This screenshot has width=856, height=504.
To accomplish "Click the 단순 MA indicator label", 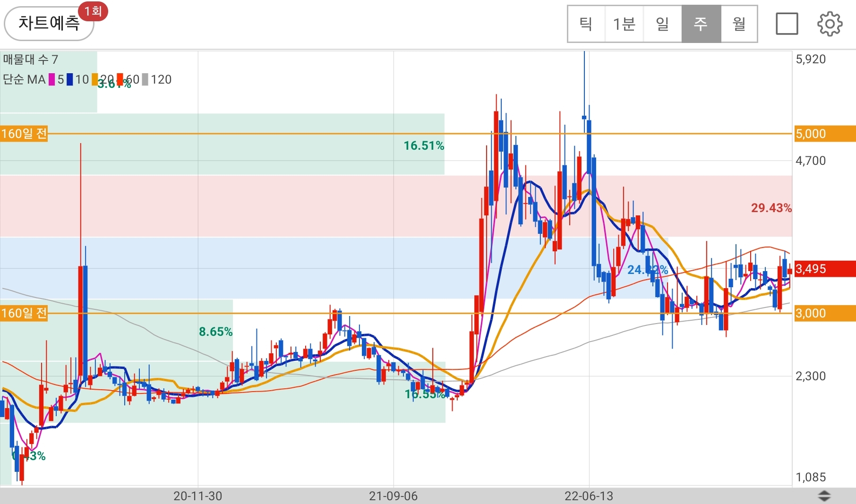I will click(24, 79).
